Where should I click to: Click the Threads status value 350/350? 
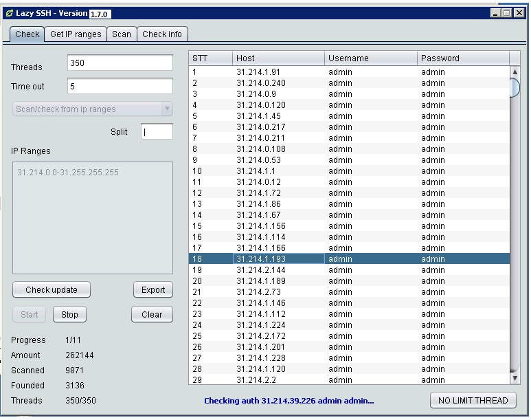[x=80, y=401]
